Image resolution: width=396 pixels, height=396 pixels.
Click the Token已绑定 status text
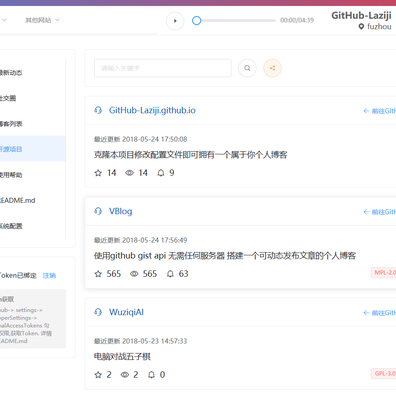(18, 275)
